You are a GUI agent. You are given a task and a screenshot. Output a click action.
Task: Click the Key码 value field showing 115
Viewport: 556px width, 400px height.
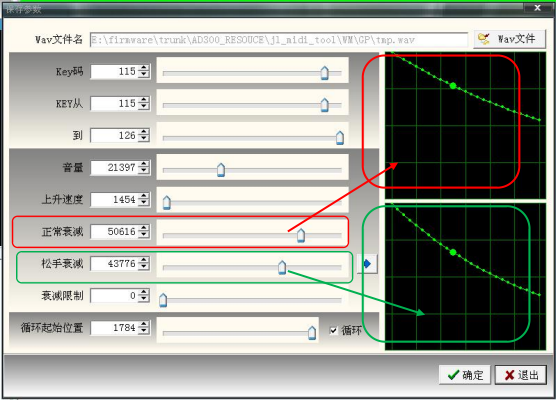click(x=114, y=72)
